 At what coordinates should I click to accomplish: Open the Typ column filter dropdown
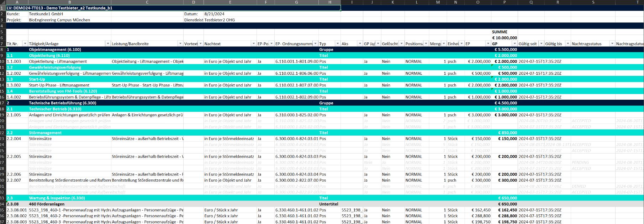tap(337, 44)
